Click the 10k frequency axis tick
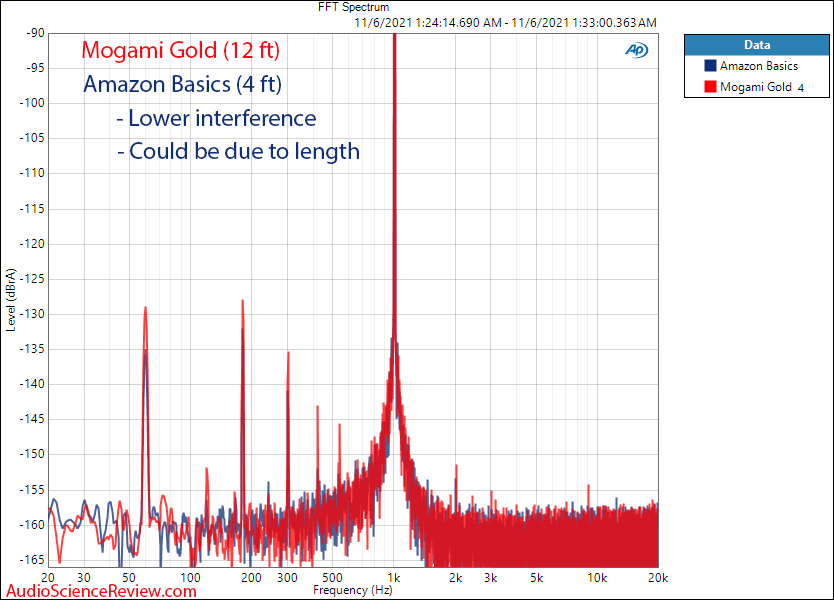 (597, 578)
